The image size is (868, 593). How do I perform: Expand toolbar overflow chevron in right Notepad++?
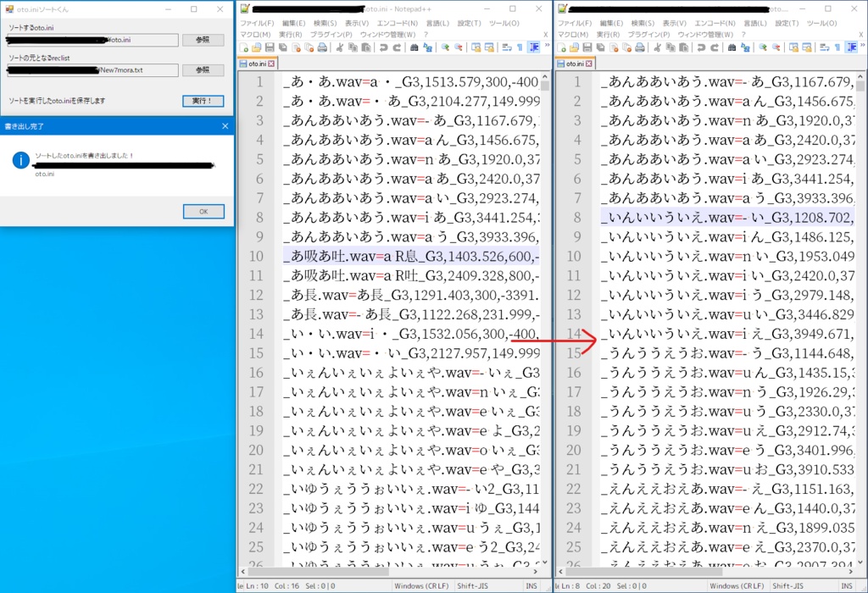coord(864,46)
